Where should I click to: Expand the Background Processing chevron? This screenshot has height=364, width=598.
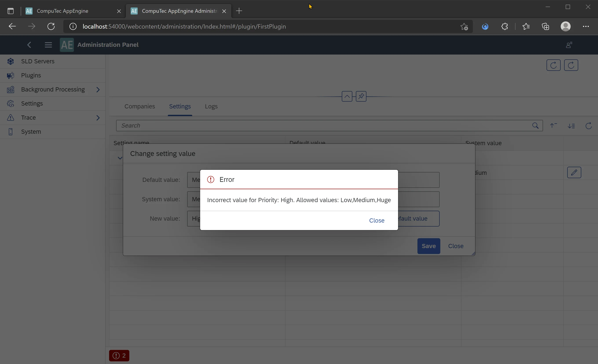98,90
